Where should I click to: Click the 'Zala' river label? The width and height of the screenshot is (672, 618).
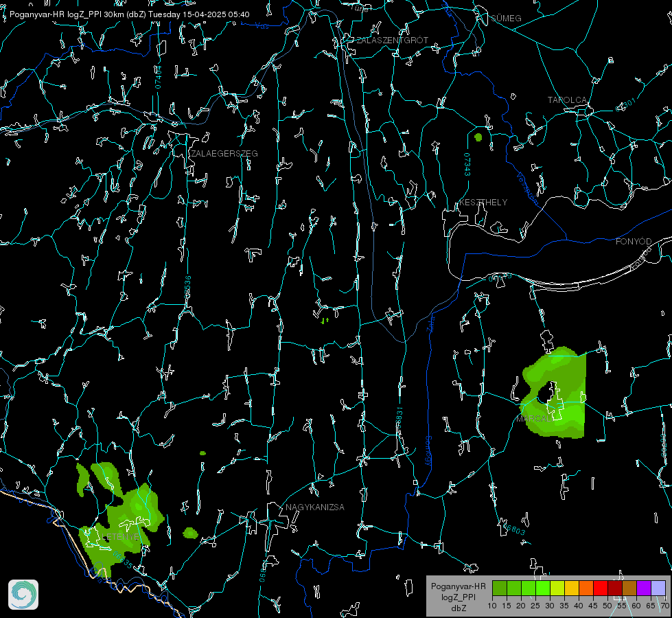point(431,323)
